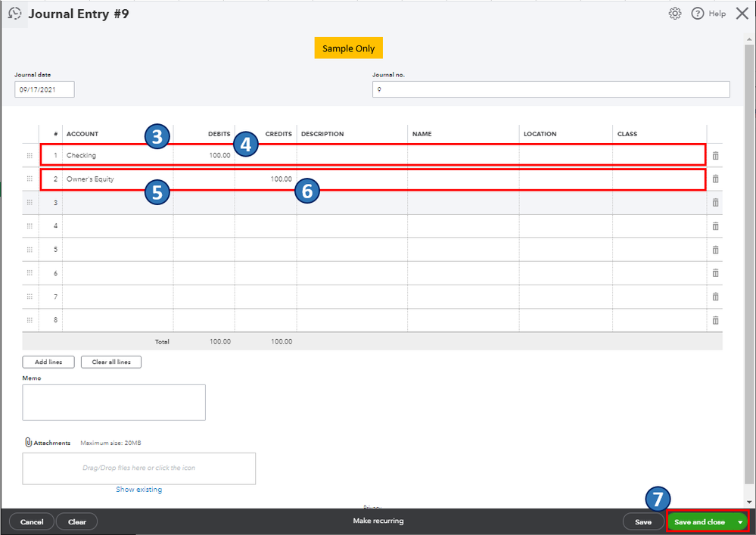Image resolution: width=756 pixels, height=535 pixels.
Task: Grab the drag handle of line 2
Action: pos(30,179)
